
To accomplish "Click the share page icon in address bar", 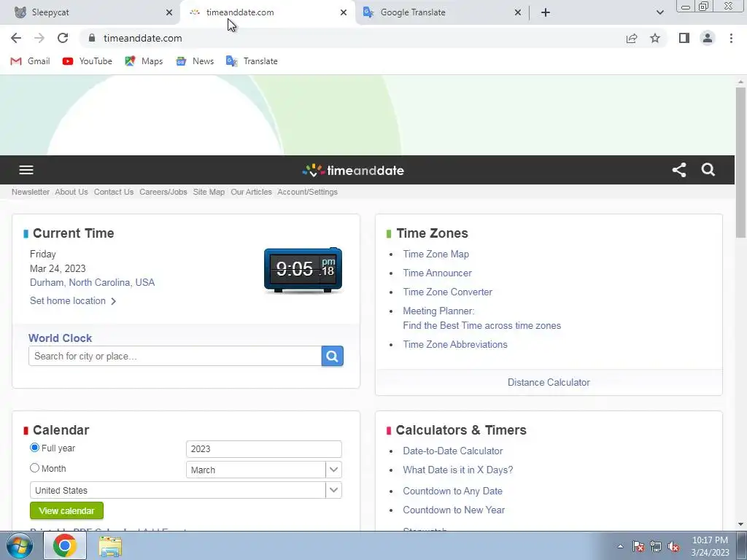I will pos(632,38).
